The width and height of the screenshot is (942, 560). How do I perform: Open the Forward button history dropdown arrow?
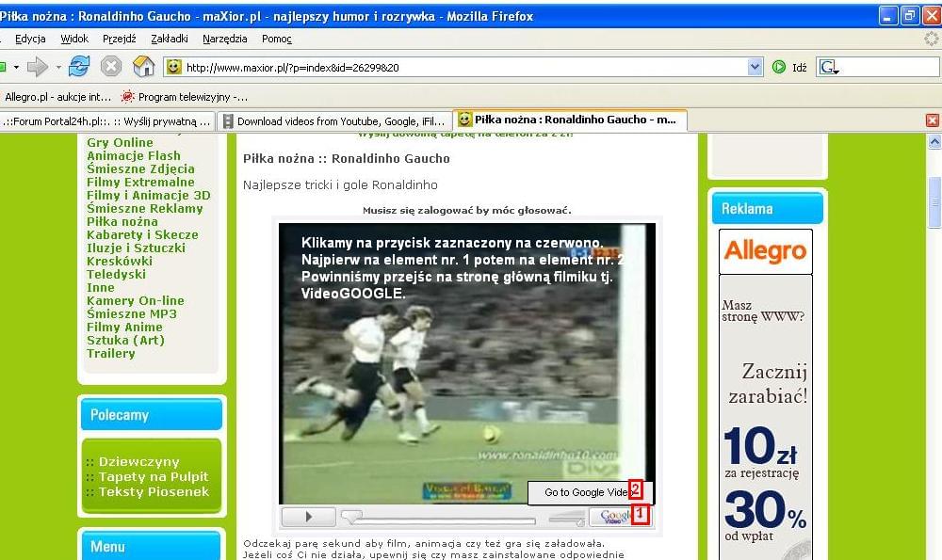pos(58,67)
